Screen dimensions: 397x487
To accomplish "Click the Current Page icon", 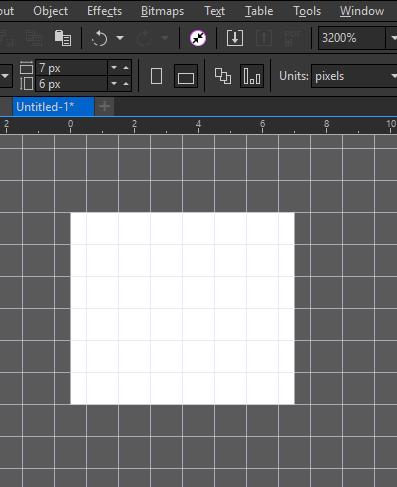I will pos(252,76).
